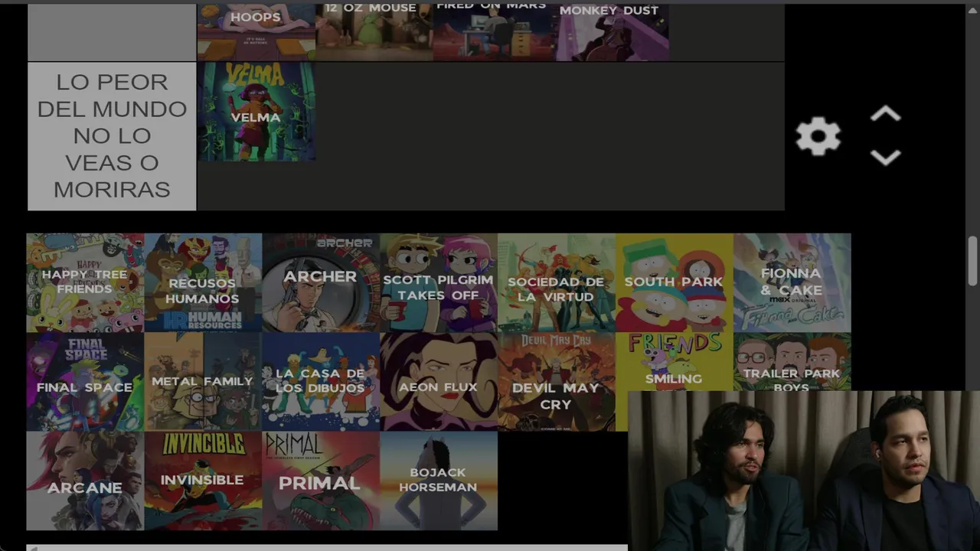Click the page vertical scrollbar thumb
The image size is (980, 551).
973,260
